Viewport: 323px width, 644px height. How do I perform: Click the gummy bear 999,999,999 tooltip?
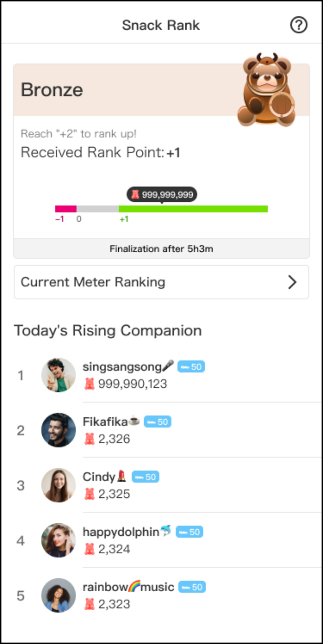tap(162, 194)
